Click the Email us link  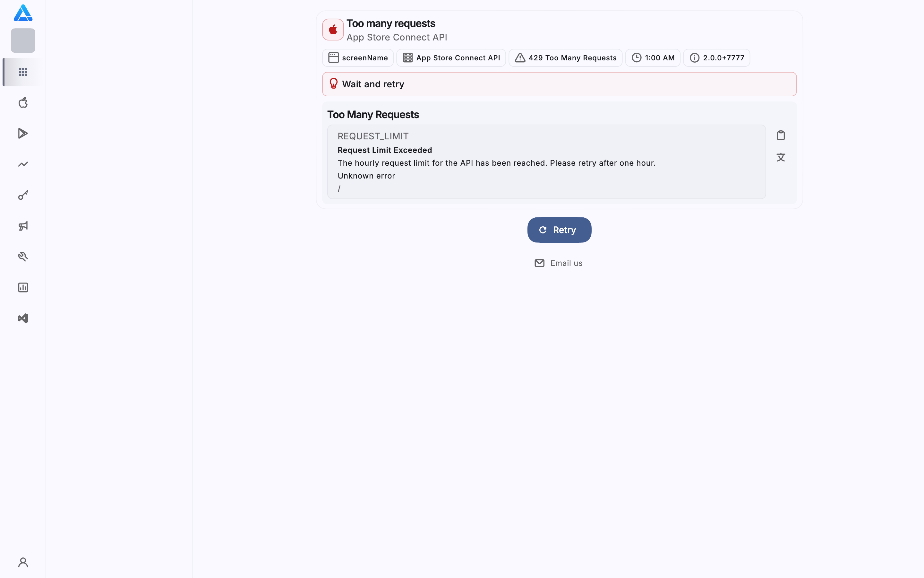(x=559, y=263)
